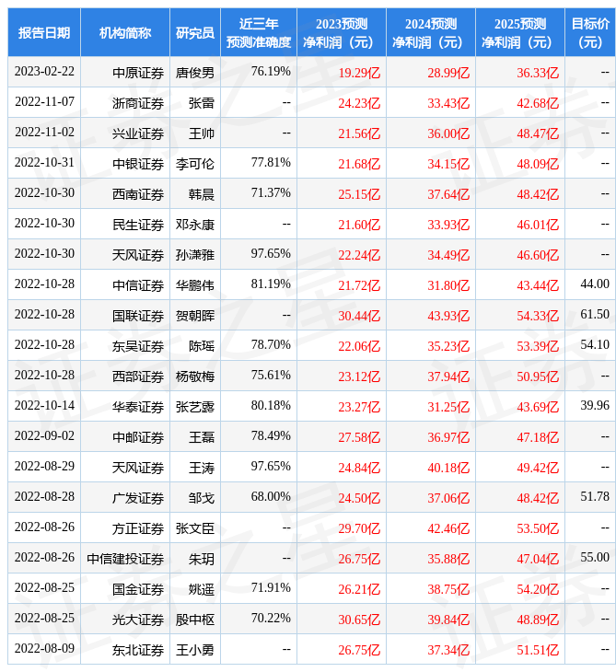The width and height of the screenshot is (616, 672).
Task: Click 中原证券 institution name
Action: pyautogui.click(x=138, y=73)
